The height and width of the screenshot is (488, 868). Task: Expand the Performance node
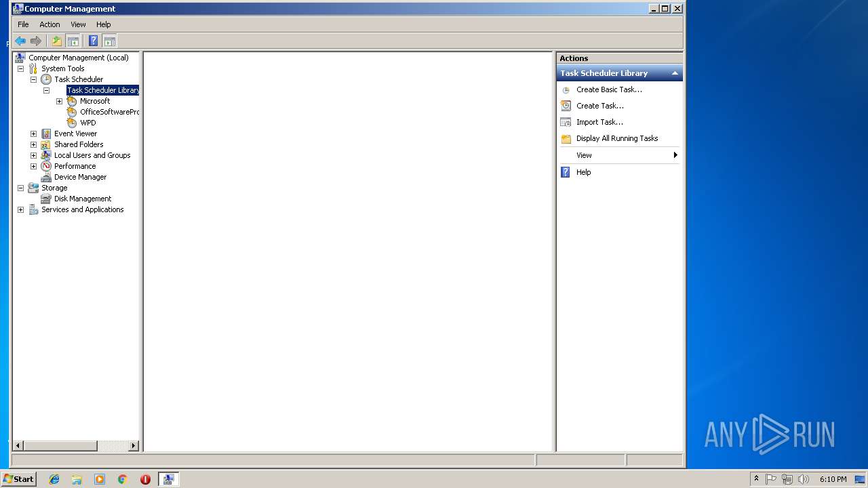pos(33,166)
